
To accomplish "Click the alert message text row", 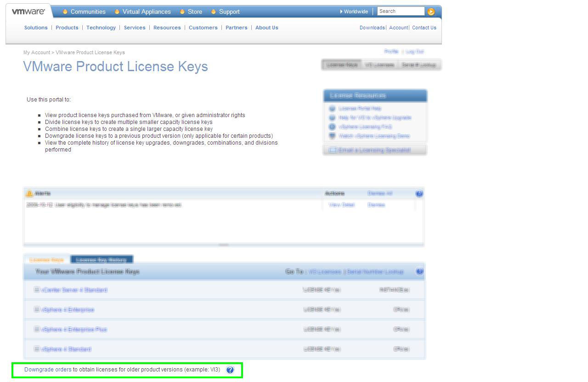I will 104,205.
